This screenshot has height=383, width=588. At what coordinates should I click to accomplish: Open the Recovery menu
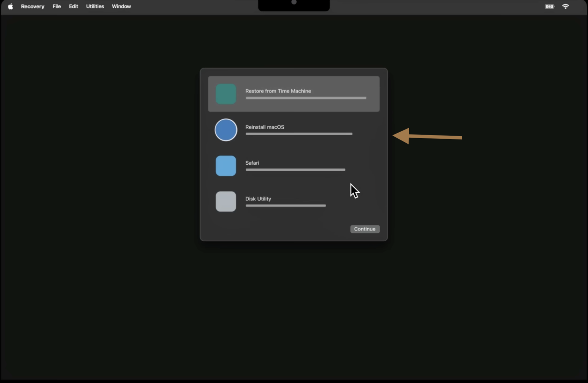coord(32,6)
